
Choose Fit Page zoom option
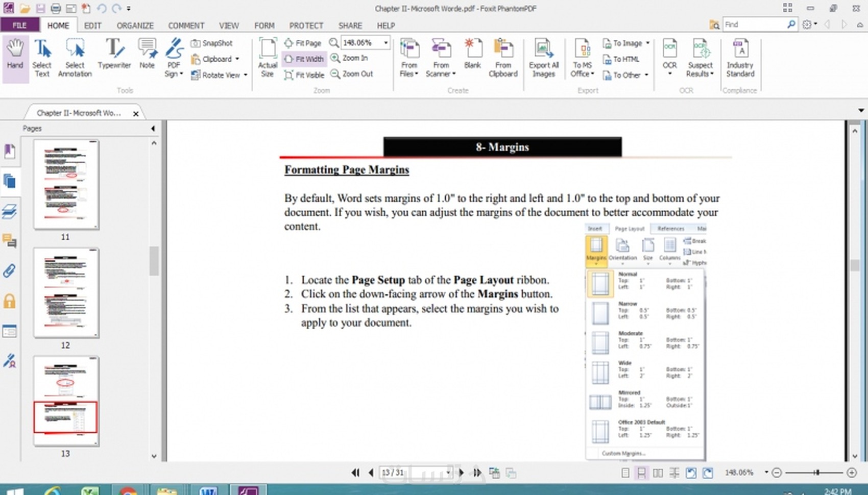pos(303,43)
